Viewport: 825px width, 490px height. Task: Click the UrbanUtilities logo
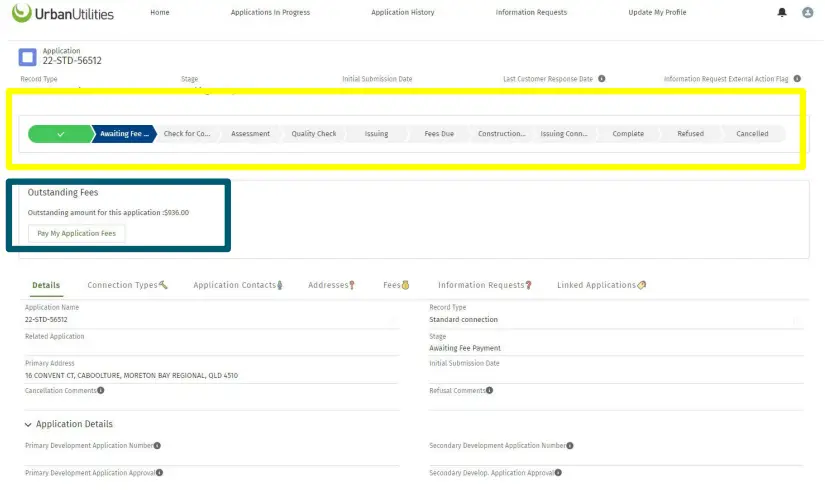[63, 13]
